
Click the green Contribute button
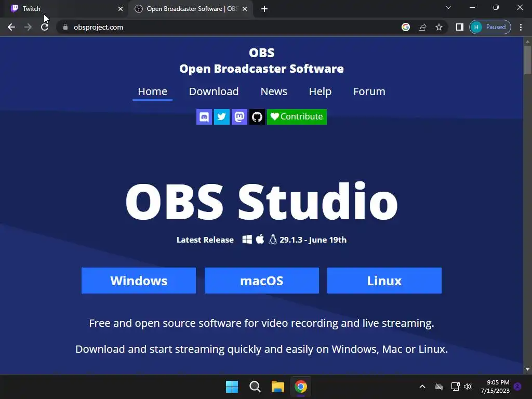click(297, 117)
